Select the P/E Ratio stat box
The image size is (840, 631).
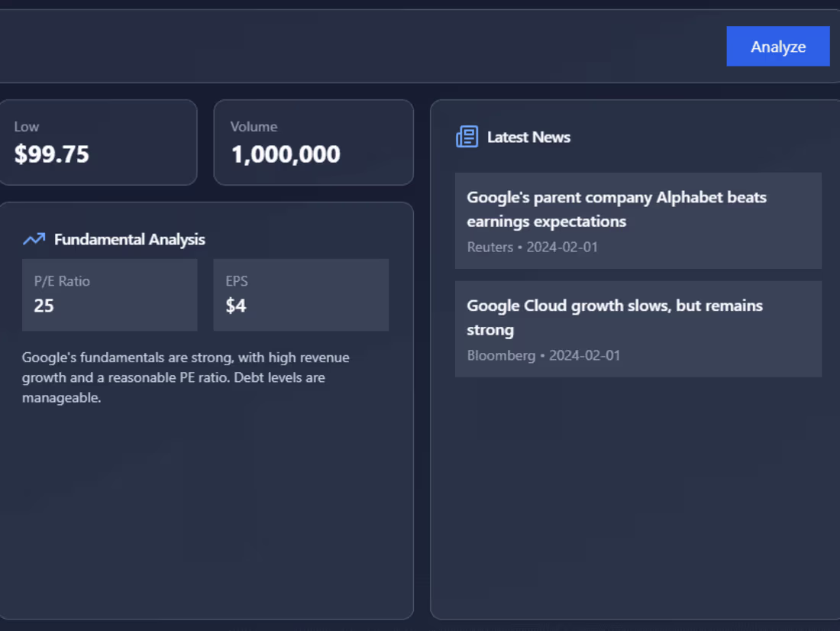pyautogui.click(x=110, y=295)
